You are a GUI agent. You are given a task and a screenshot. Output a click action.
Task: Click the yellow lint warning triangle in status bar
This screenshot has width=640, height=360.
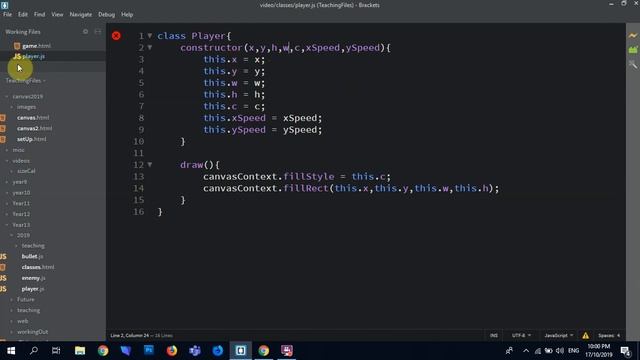(585, 336)
